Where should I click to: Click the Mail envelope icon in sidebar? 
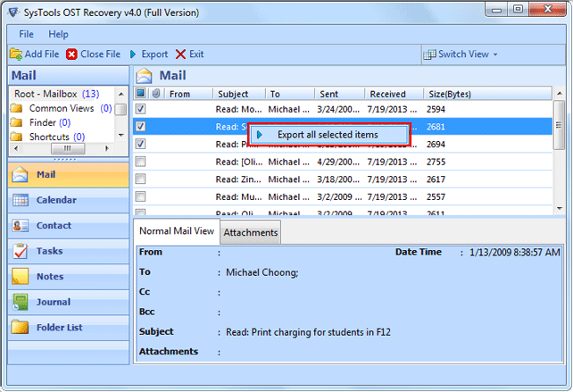coord(20,175)
